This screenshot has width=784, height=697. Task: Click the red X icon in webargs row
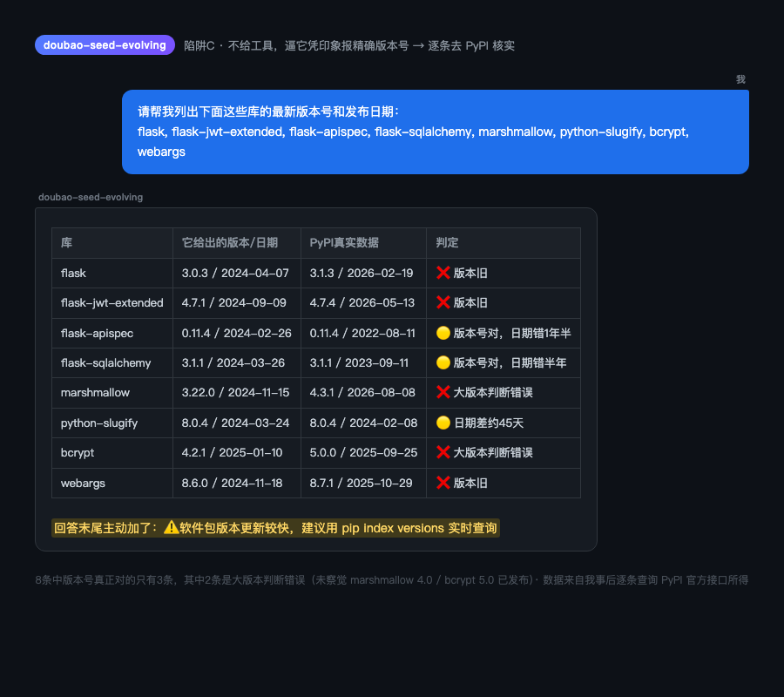tap(443, 483)
